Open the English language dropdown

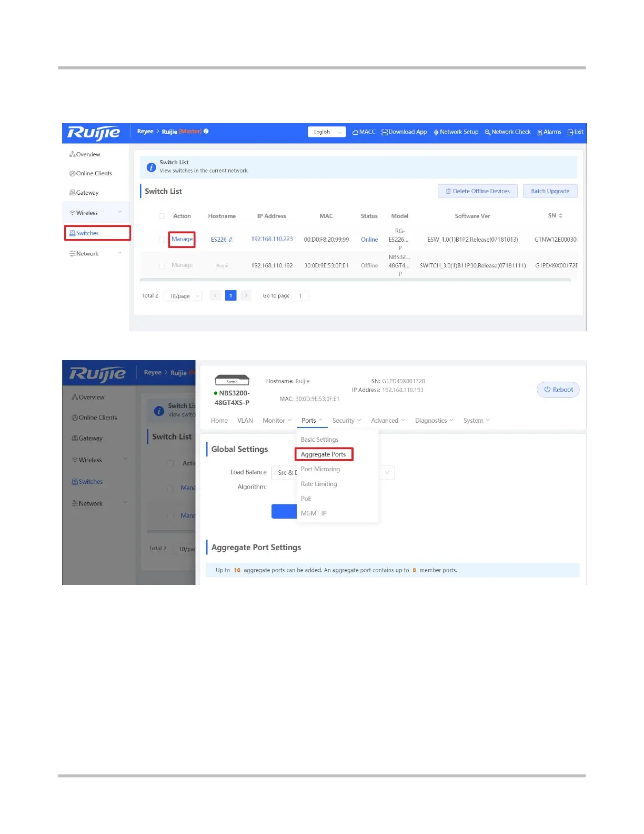(327, 132)
